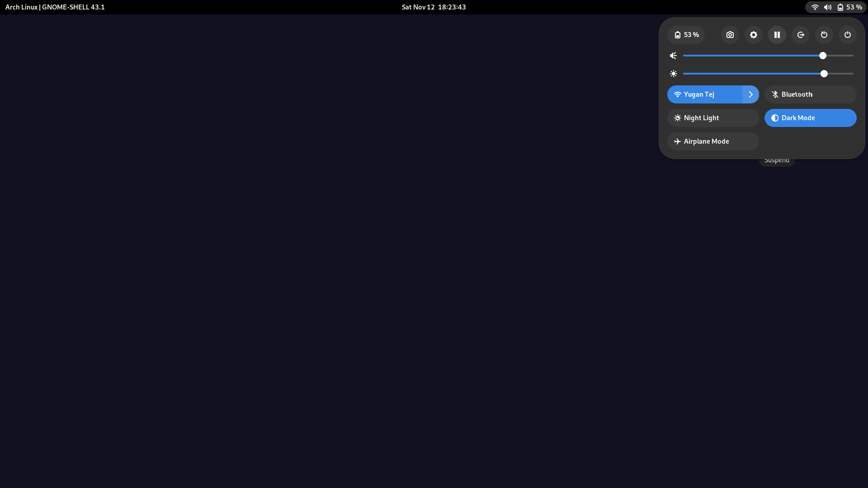This screenshot has width=868, height=488.
Task: Toggle the Yugan Tej Wi-Fi connection
Action: (x=704, y=94)
